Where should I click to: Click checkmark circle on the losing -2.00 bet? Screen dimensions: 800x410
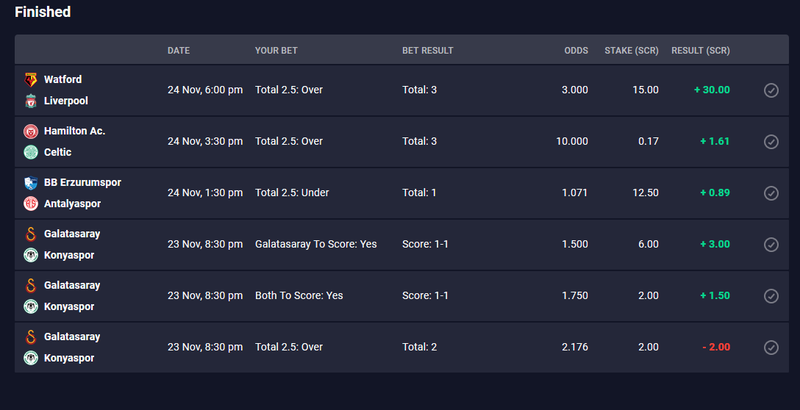(771, 347)
